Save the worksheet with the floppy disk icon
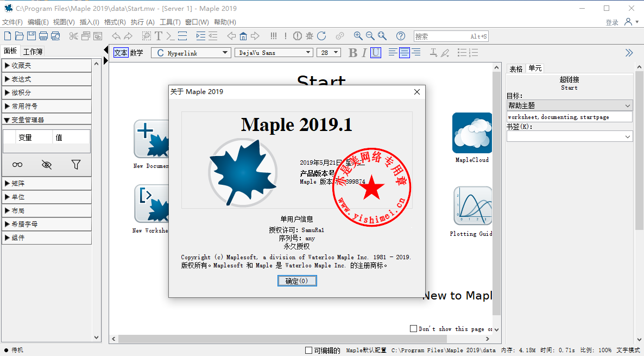This screenshot has width=644, height=356. coord(31,36)
